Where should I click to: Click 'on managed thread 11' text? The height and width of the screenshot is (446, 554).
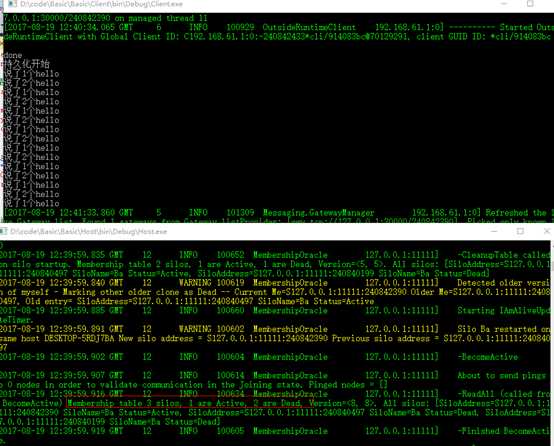[x=161, y=18]
